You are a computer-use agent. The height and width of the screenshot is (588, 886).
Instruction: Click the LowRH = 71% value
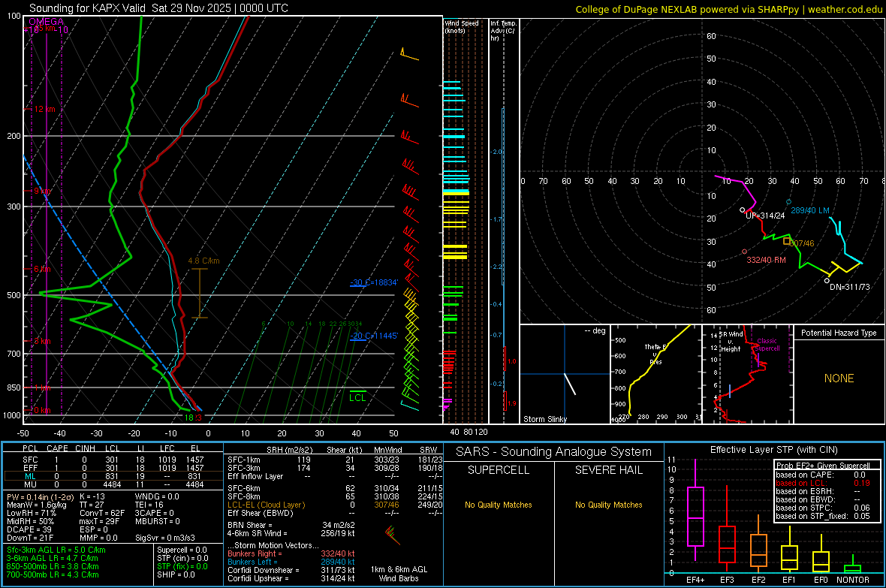31,513
